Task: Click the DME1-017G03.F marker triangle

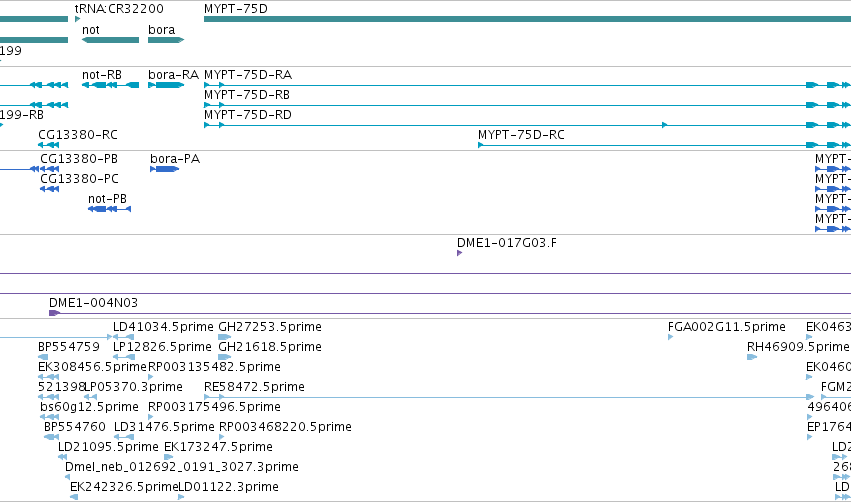Action: [459, 253]
